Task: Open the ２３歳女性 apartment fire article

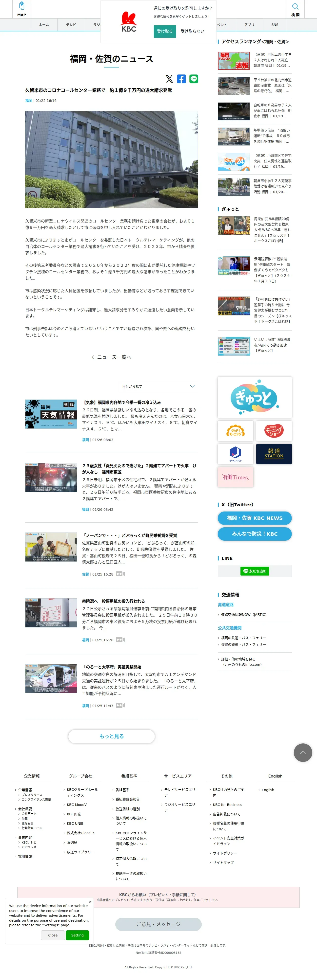Action: (x=139, y=469)
